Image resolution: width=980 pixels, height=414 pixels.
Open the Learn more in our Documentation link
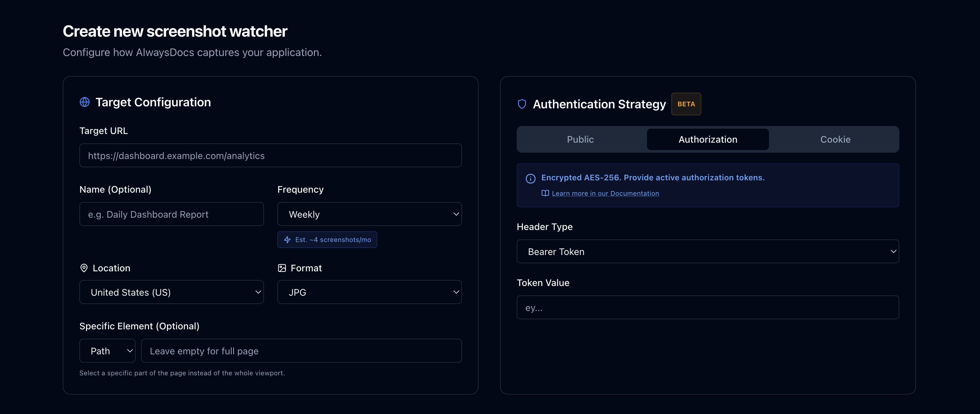click(606, 193)
